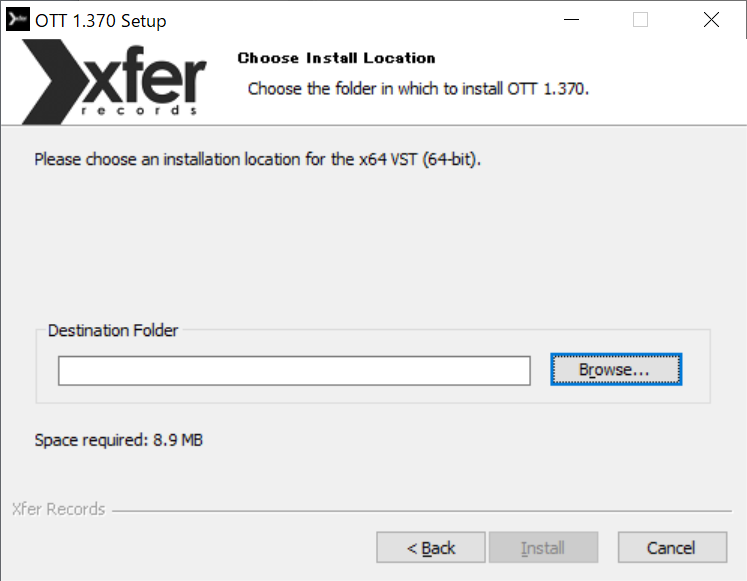Cancel the OTT setup

tap(672, 548)
